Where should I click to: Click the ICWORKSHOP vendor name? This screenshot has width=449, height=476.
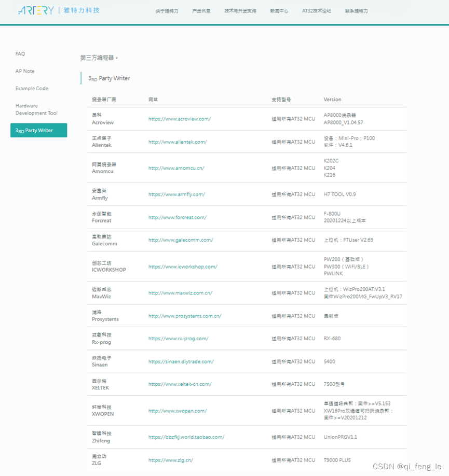click(109, 270)
